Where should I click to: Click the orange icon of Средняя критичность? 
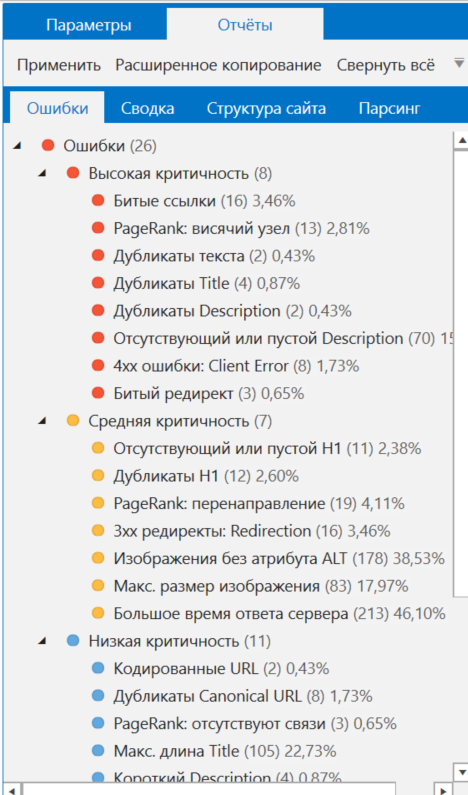click(73, 421)
